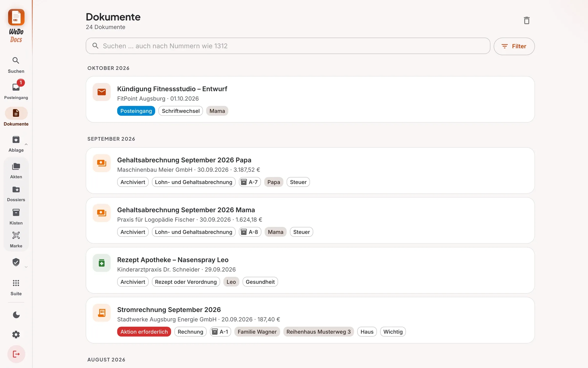This screenshot has width=588, height=368.
Task: Click the Rechnung type tag
Action: [x=190, y=332]
